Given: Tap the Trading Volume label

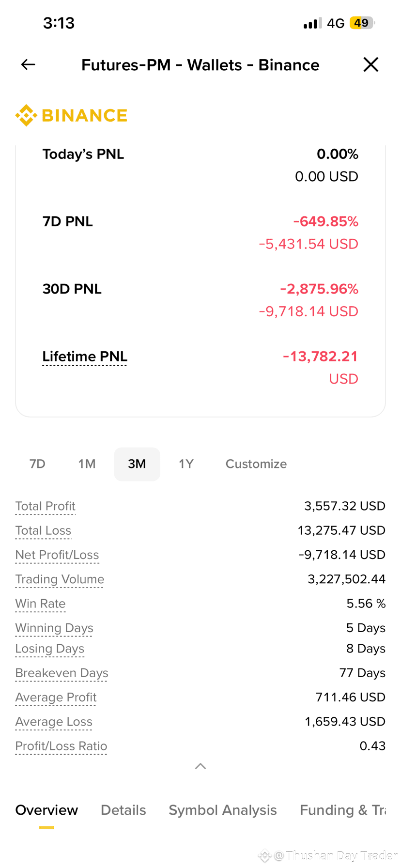Looking at the screenshot, I should [x=60, y=579].
